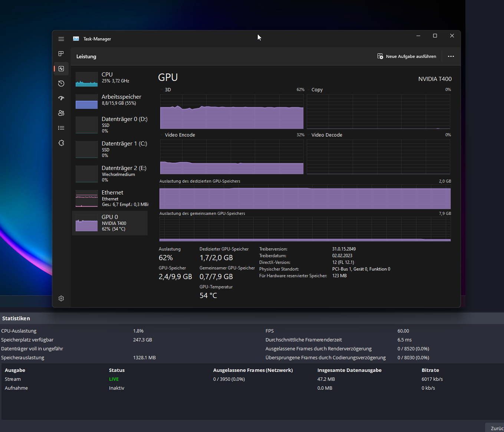Click the 0 / 8520 (0.0%) skipped frames value
The height and width of the screenshot is (432, 504).
click(413, 349)
